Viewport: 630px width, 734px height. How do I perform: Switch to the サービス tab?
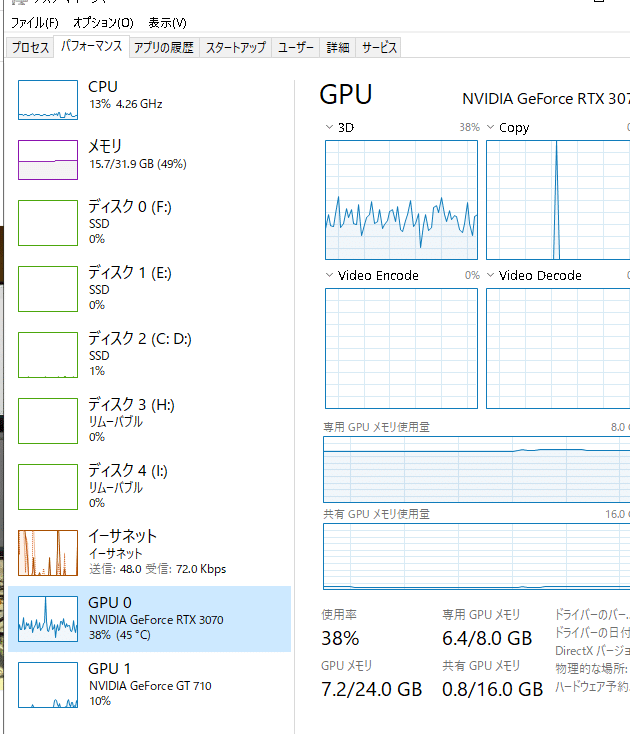[x=379, y=47]
